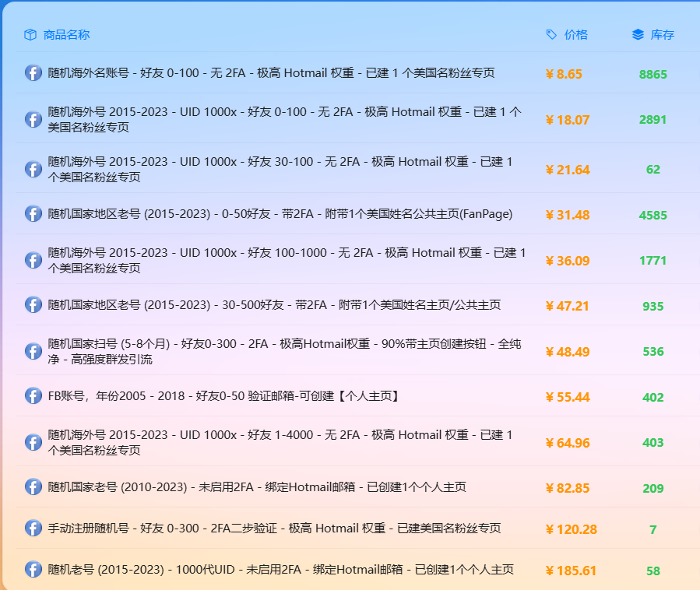Click Facebook icon for ¥ 21.64 product
Viewport: 700px width, 590px height.
[x=33, y=169]
